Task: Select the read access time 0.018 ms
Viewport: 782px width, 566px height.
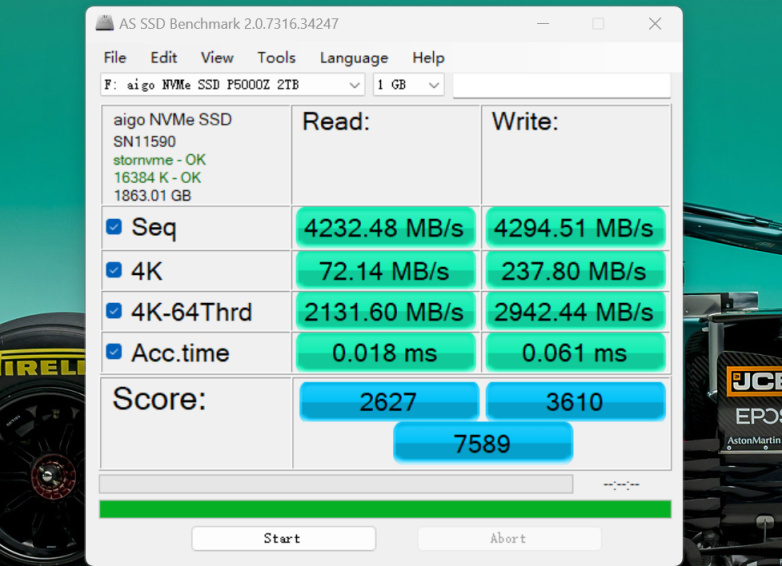Action: [x=385, y=353]
